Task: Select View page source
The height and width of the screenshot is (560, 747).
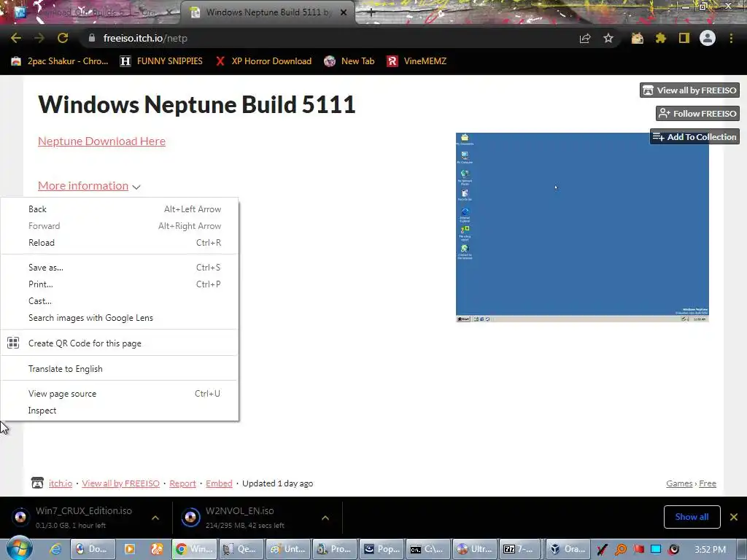Action: (119, 393)
